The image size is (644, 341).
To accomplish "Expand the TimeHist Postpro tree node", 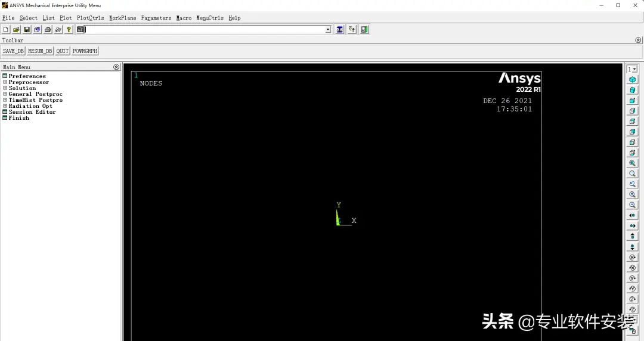I will [5, 100].
